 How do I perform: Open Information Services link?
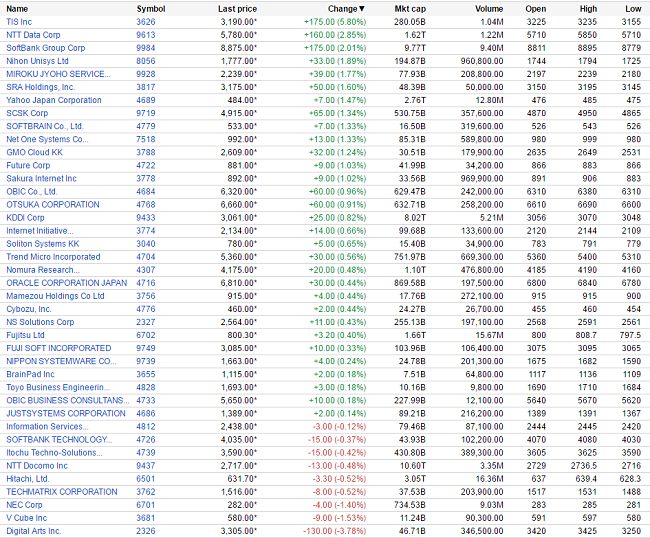(x=47, y=427)
